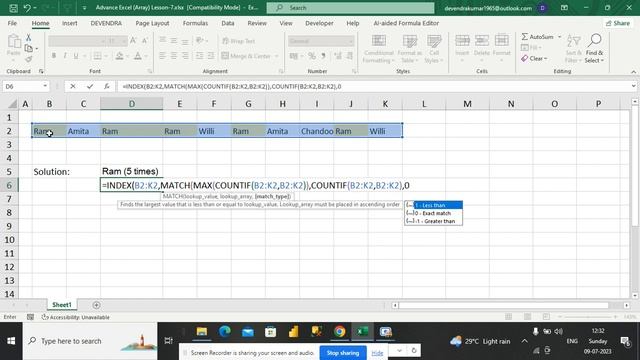This screenshot has width=640, height=360.
Task: Select '-1 - Greater than' option
Action: pos(433,221)
